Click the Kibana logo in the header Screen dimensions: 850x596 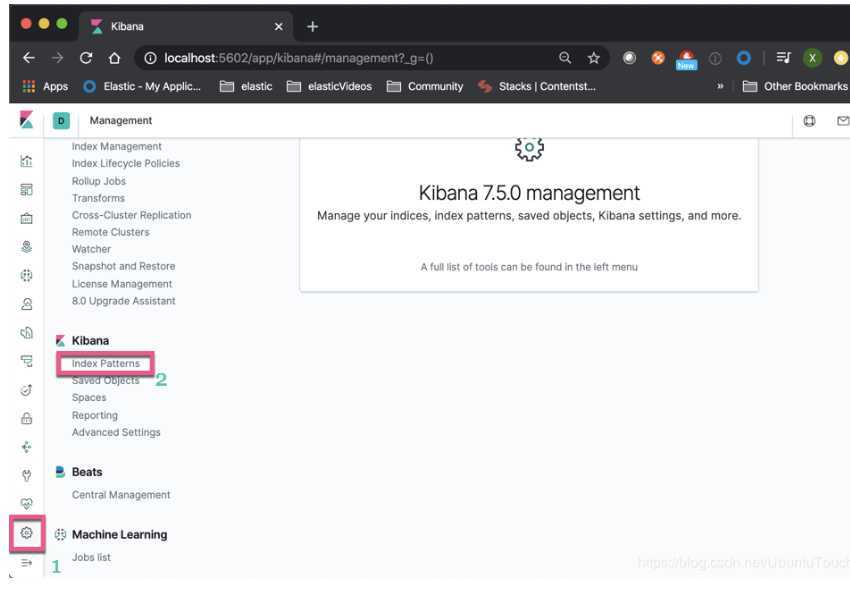[26, 120]
